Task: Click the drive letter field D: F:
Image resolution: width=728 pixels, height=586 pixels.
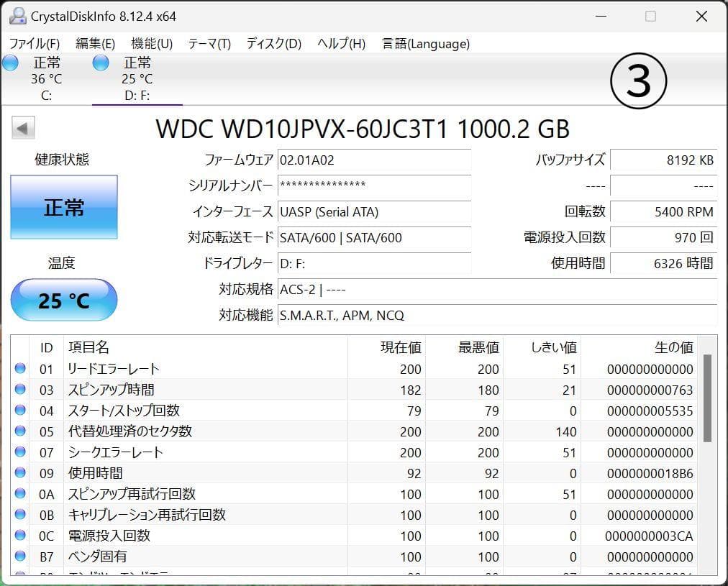Action: [374, 264]
